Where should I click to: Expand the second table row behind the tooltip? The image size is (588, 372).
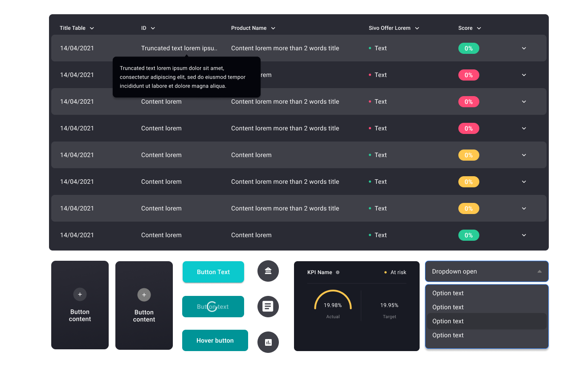pyautogui.click(x=524, y=75)
